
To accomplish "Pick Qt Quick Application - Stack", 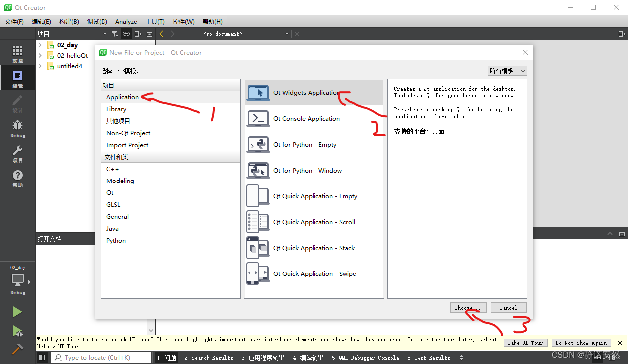I will tap(314, 248).
